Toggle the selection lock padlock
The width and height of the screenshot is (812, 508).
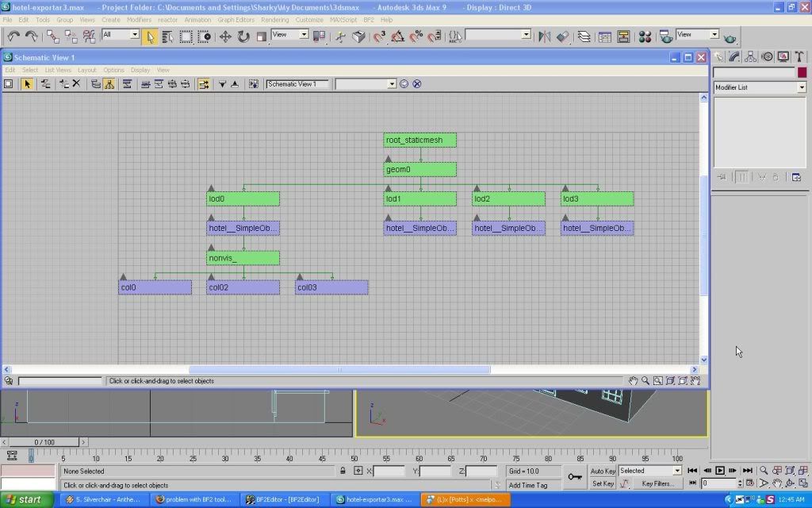(343, 471)
